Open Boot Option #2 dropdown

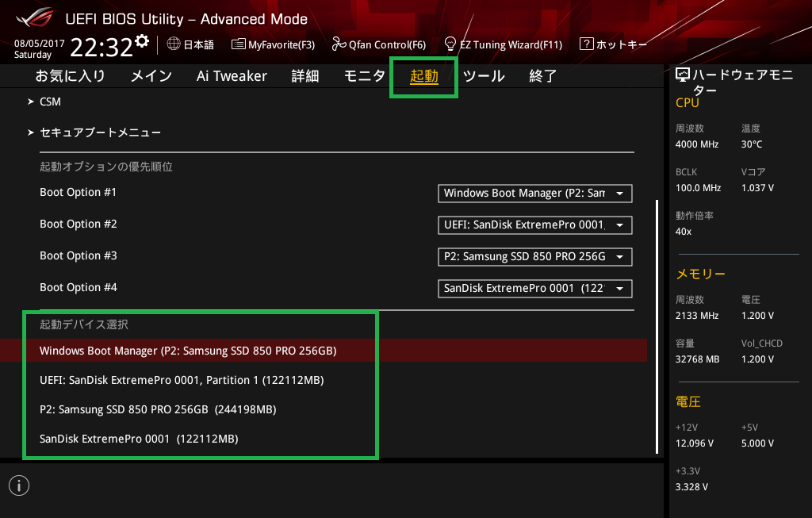click(535, 224)
